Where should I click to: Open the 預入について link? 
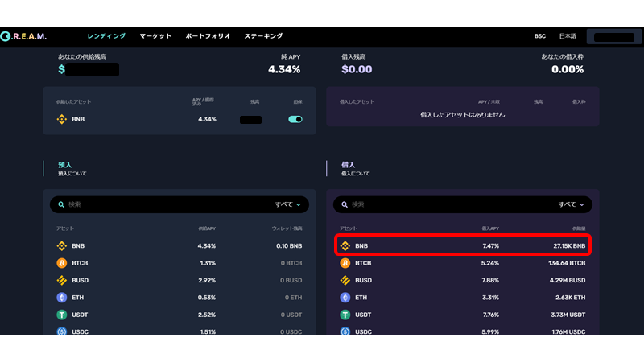[x=72, y=174]
